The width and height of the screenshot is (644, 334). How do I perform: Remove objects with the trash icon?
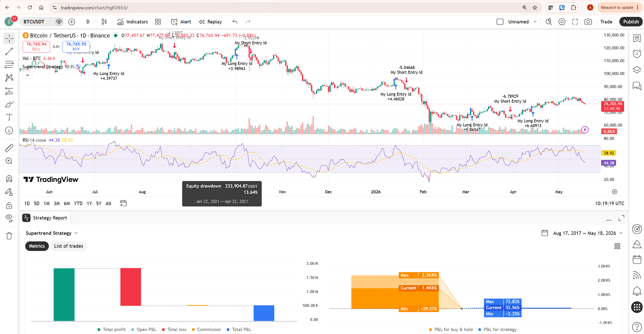(9, 236)
